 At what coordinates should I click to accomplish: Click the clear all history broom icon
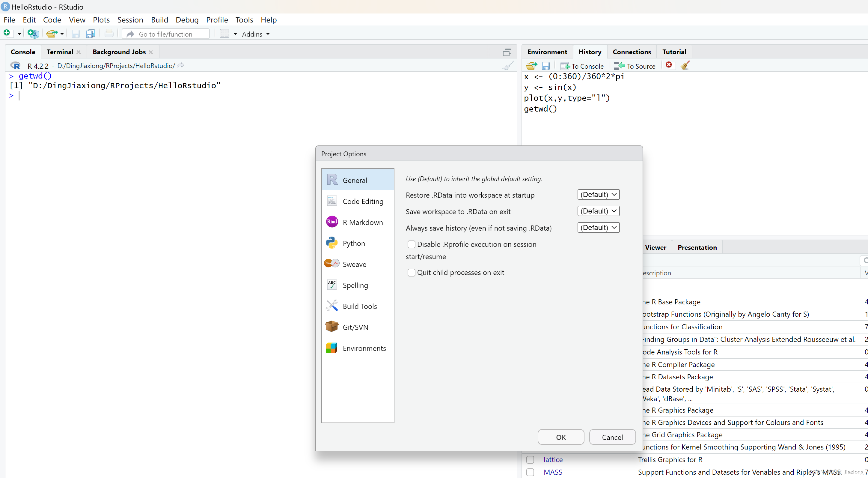(685, 65)
